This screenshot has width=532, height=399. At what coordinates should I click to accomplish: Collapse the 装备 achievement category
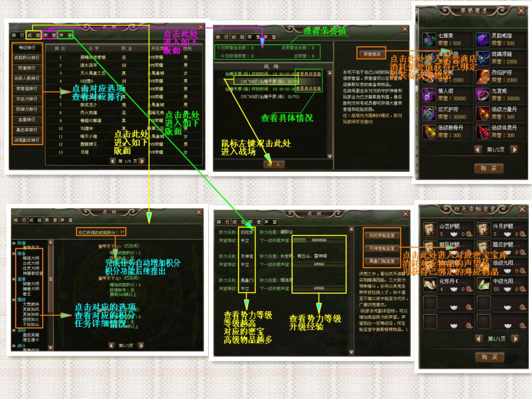point(14,253)
